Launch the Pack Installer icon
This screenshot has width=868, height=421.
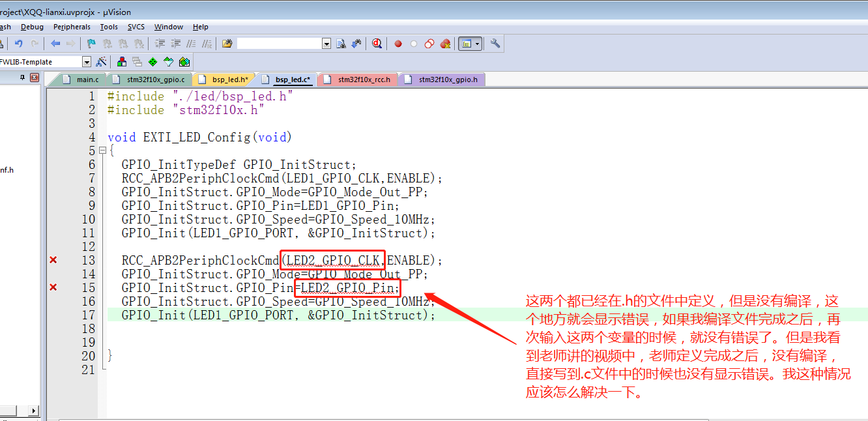click(x=184, y=62)
